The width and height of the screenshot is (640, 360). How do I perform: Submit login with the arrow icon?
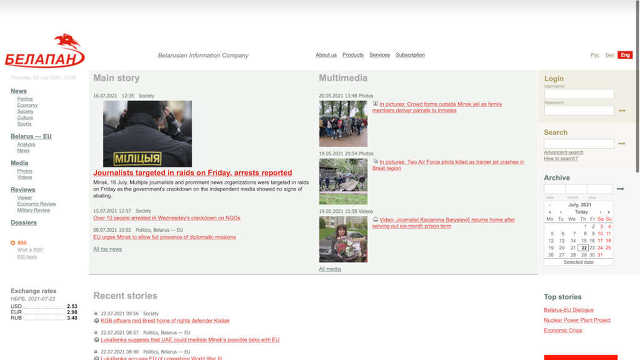click(622, 110)
